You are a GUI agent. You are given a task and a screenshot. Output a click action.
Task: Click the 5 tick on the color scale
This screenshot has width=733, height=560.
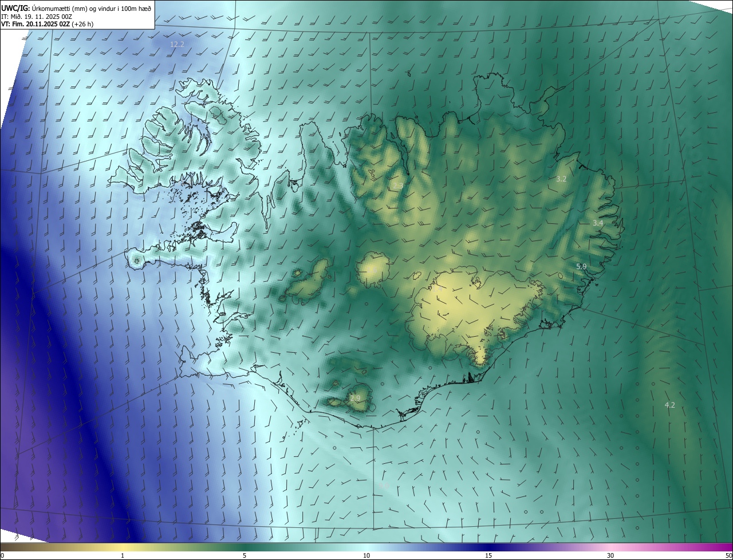pyautogui.click(x=245, y=555)
